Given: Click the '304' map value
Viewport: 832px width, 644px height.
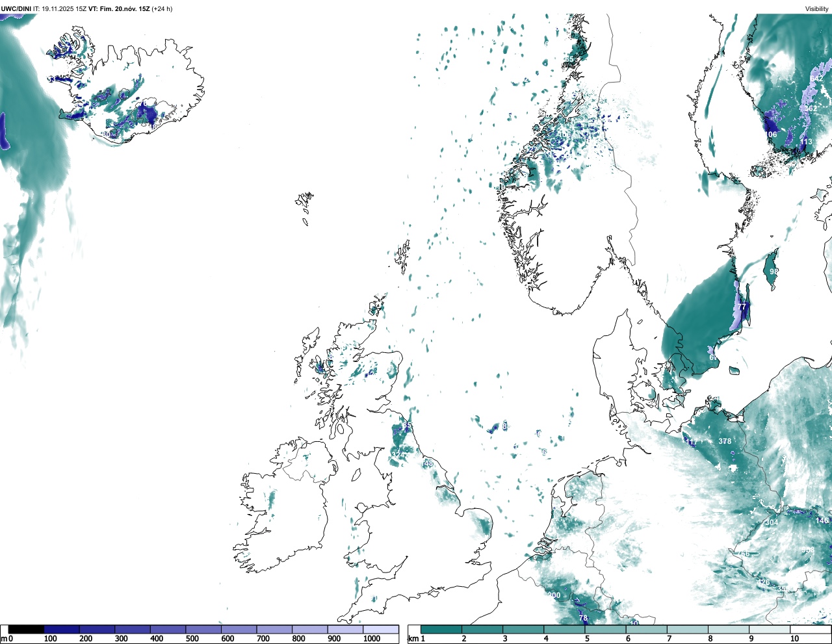Looking at the screenshot, I should coord(772,522).
